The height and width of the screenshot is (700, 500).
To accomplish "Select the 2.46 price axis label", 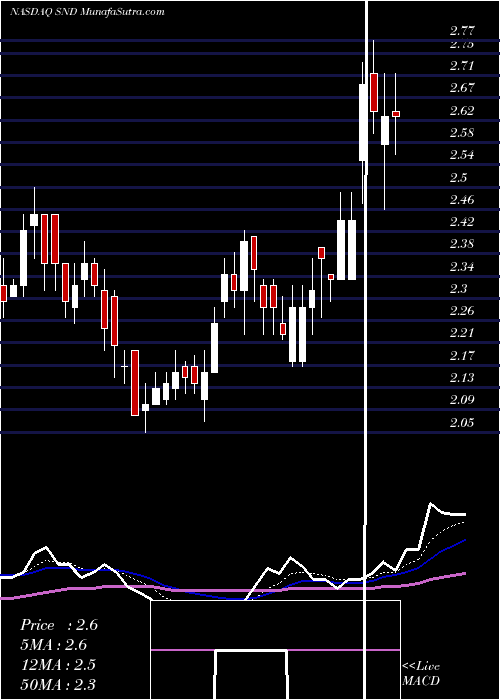I will click(x=462, y=199).
